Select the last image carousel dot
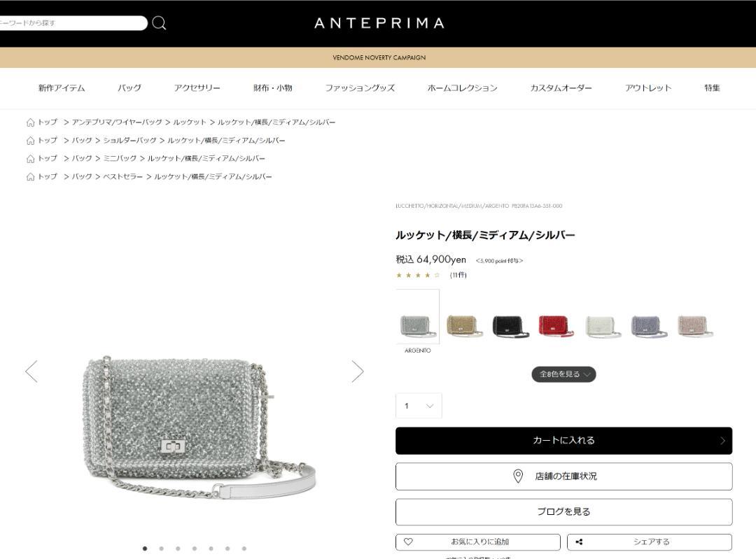 point(244,549)
